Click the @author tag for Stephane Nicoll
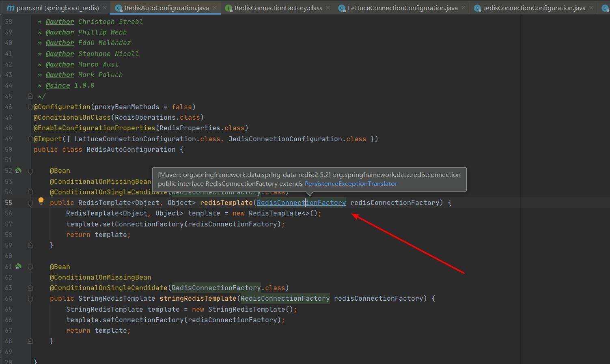This screenshot has width=610, height=364. 60,54
